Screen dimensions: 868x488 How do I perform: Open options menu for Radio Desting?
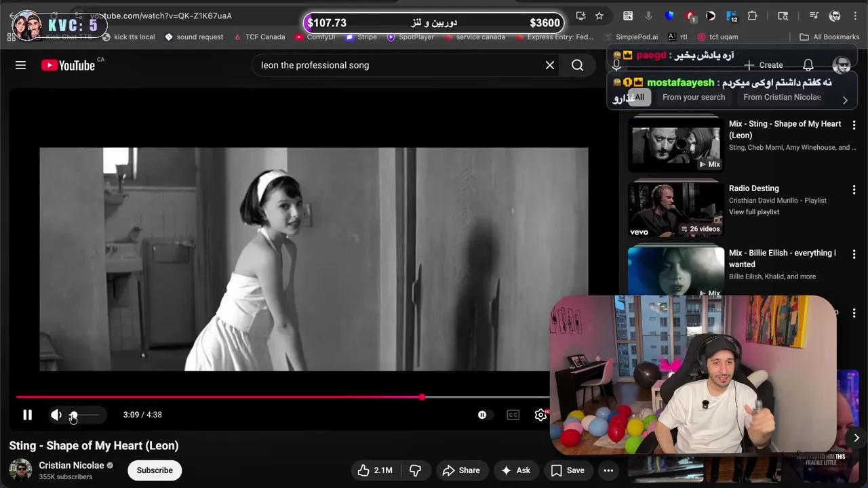(854, 189)
